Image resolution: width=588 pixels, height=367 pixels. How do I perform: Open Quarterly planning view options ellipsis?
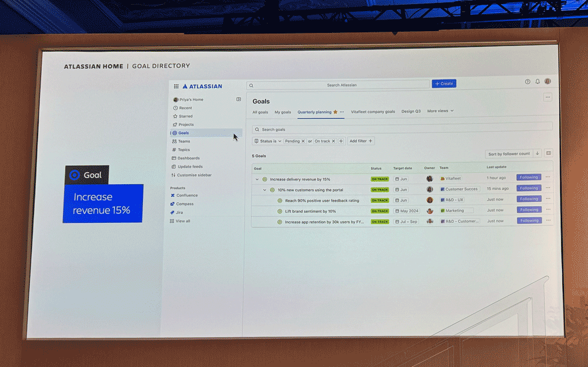pos(342,112)
